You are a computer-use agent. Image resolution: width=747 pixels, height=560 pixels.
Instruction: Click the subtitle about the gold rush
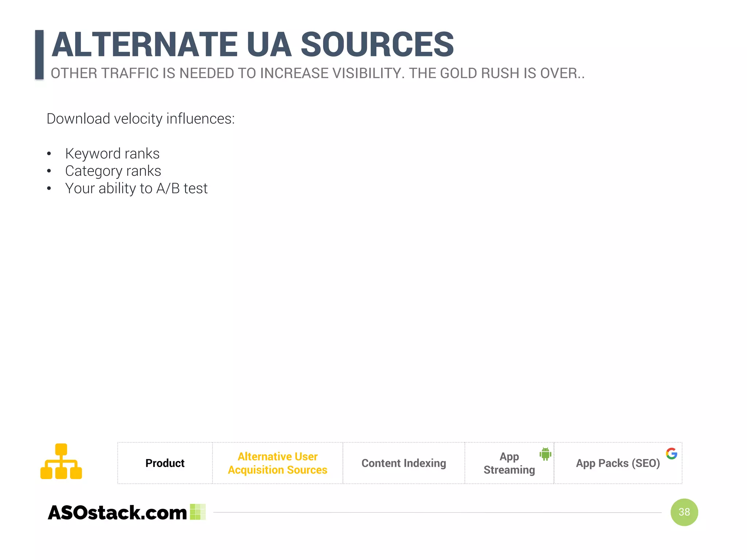click(318, 73)
